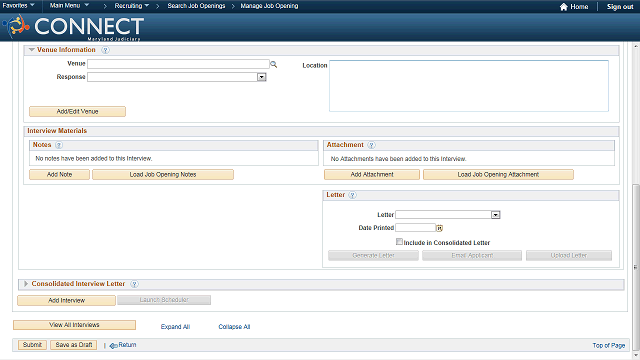
Task: Check Include in Consolidated Letter box
Action: pos(399,242)
